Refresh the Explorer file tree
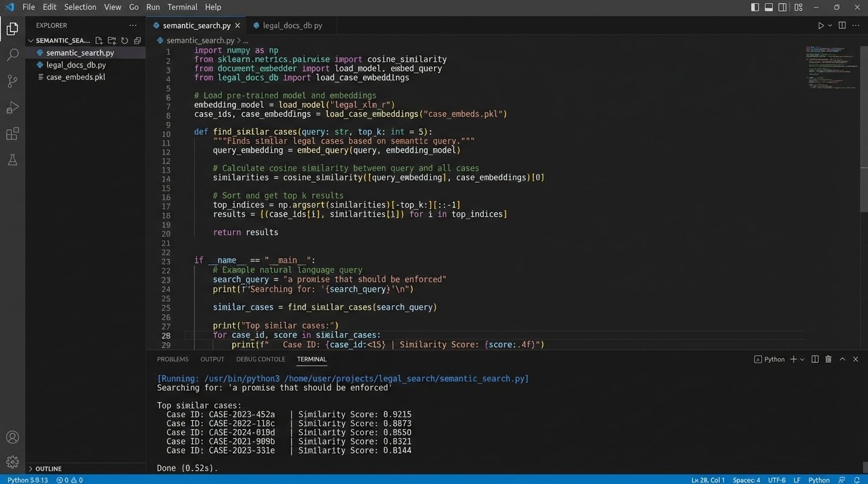This screenshot has height=484, width=868. coord(125,40)
